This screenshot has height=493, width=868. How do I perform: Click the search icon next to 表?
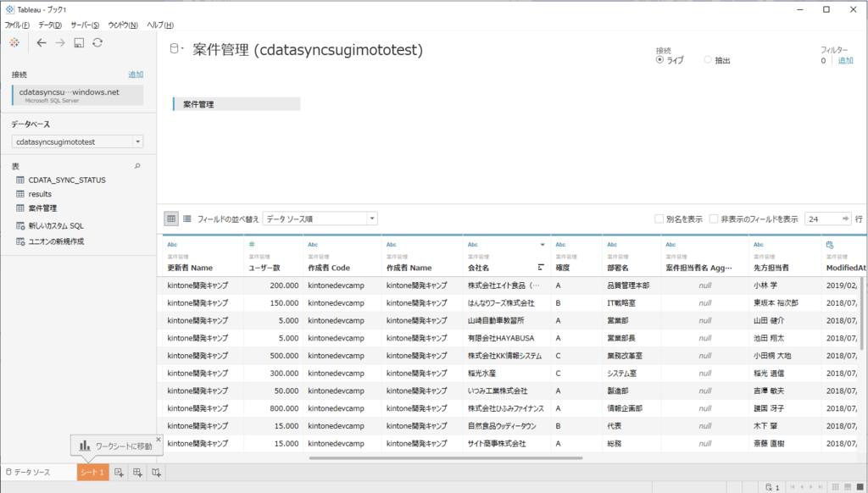[137, 166]
